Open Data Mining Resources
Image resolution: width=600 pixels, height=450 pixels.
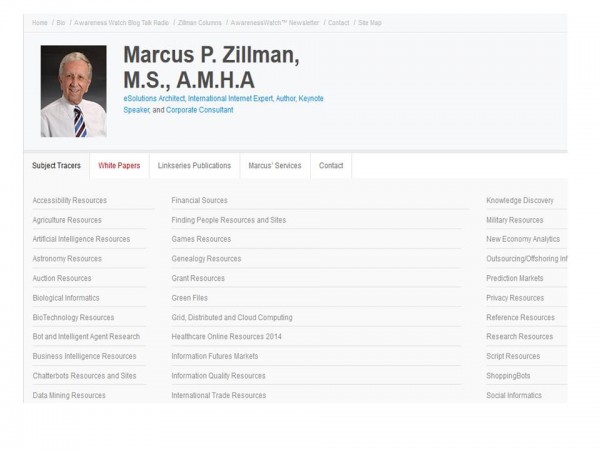(x=69, y=395)
